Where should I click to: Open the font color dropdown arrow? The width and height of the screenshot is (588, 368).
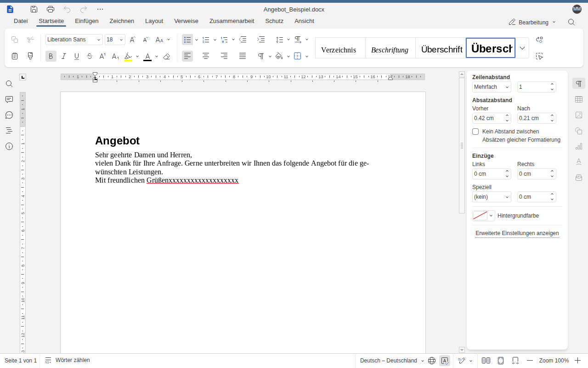point(157,56)
